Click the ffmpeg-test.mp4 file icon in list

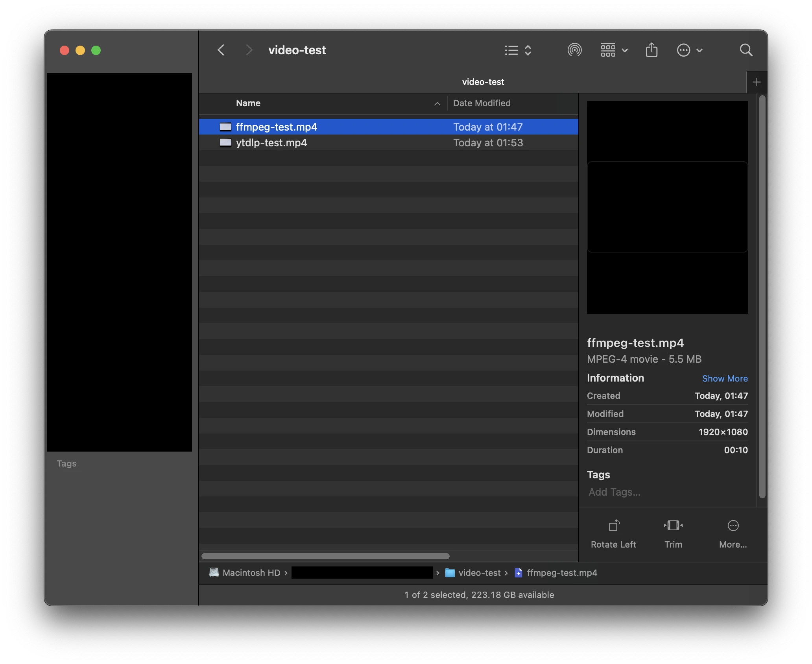pos(225,127)
